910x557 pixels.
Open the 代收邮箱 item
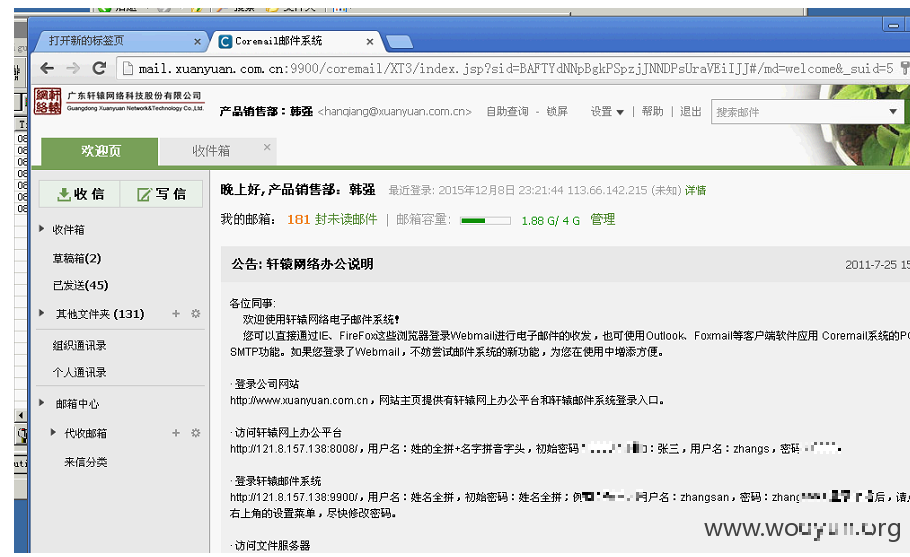[85, 433]
